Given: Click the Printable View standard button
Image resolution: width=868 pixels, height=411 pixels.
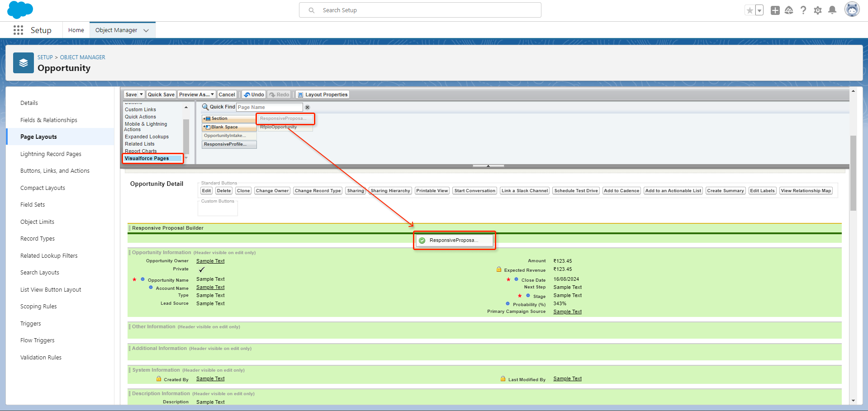Looking at the screenshot, I should click(432, 191).
